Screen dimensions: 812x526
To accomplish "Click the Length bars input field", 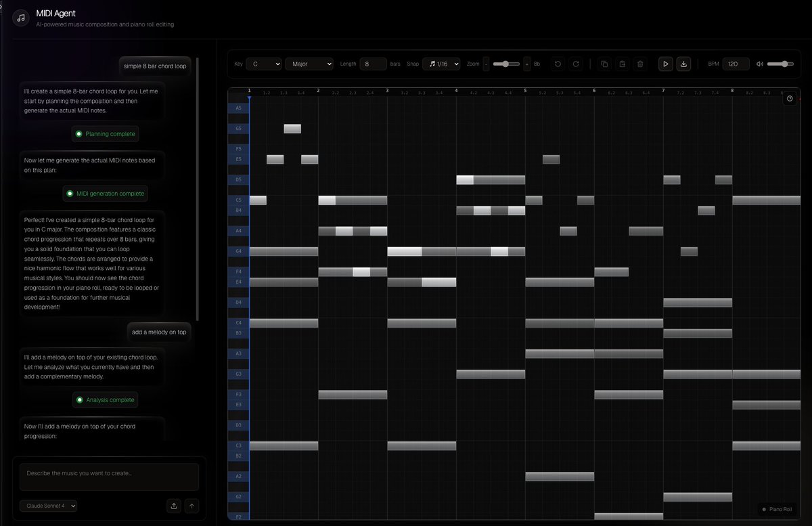I will [x=373, y=64].
